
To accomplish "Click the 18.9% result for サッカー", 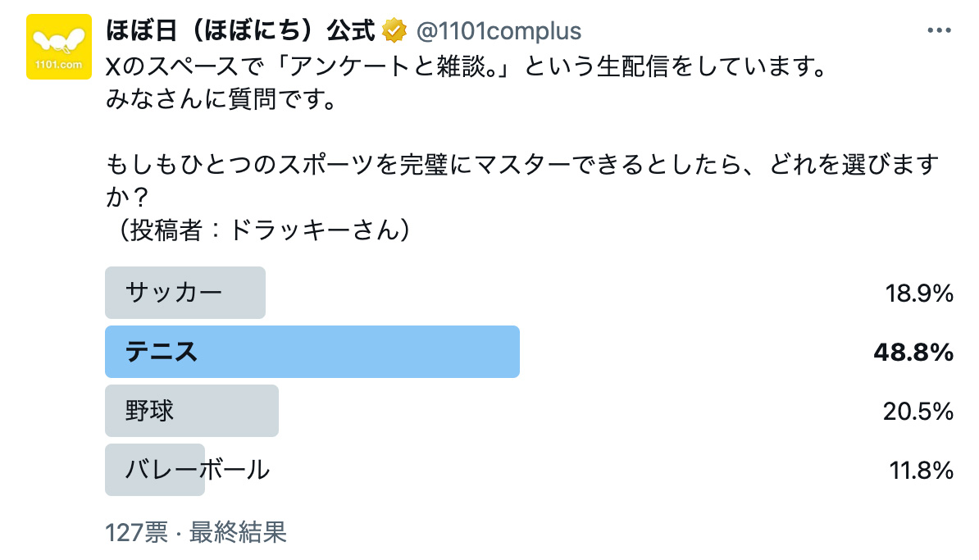I will click(x=918, y=294).
